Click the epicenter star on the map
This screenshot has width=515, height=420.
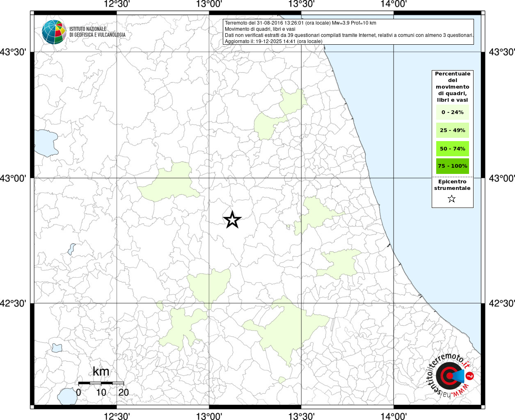tap(232, 220)
